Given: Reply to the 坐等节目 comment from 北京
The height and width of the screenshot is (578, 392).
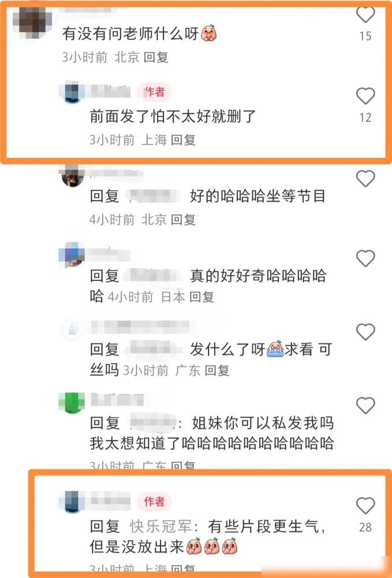Looking at the screenshot, I should tap(184, 220).
